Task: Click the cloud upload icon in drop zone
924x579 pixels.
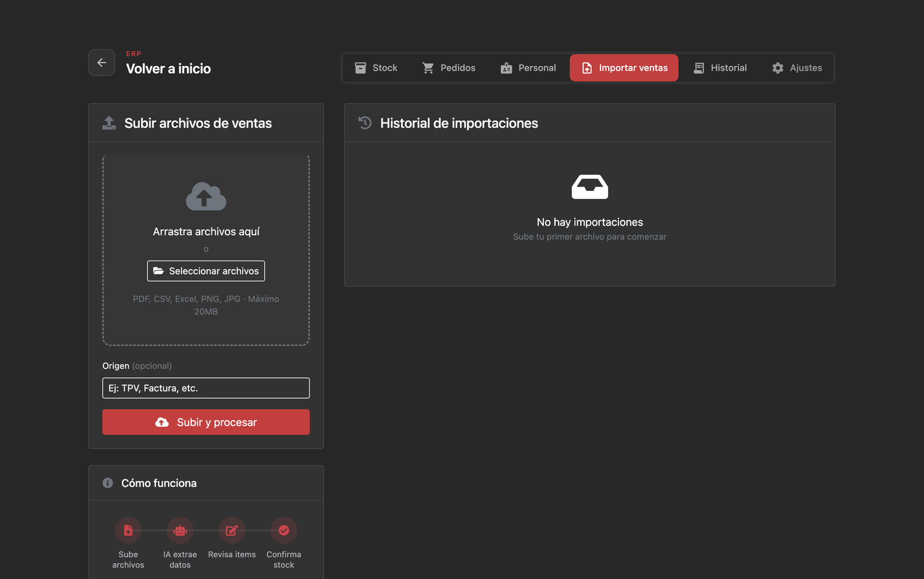Action: [x=206, y=196]
